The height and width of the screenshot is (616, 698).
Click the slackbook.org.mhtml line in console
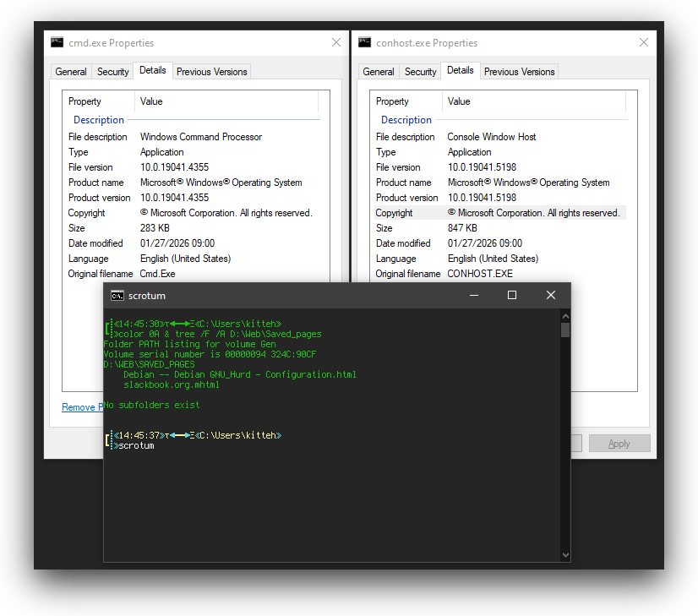tap(172, 384)
